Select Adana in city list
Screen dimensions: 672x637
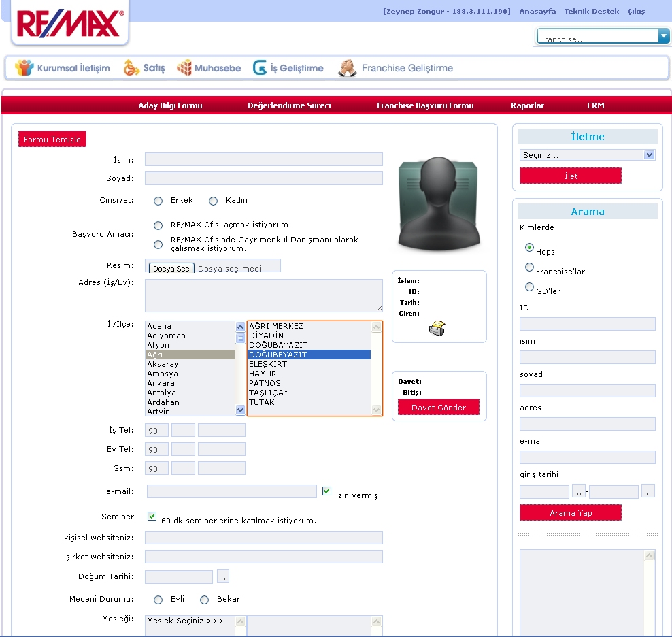(190, 326)
